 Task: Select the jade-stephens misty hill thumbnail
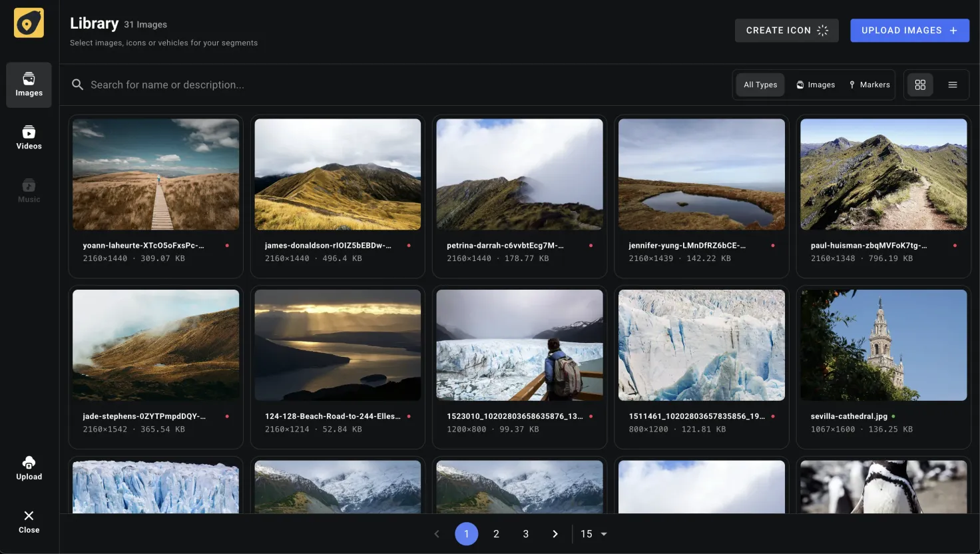(156, 345)
